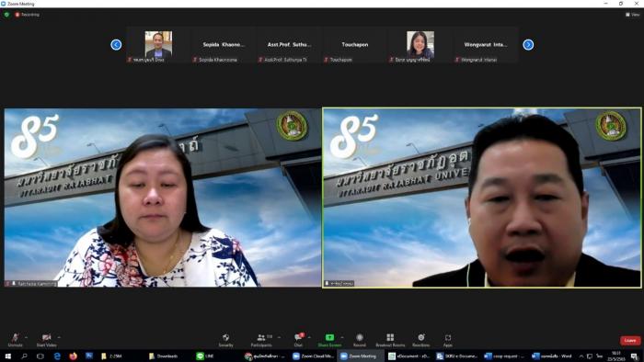Click the taskbar clock and date
Viewport: 644px width, 362px height.
pos(616,356)
